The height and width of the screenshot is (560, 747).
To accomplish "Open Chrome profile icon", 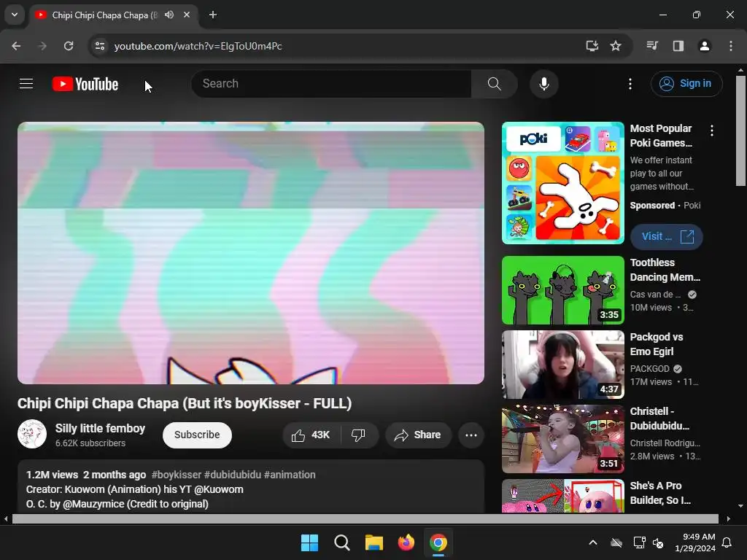I will [704, 46].
